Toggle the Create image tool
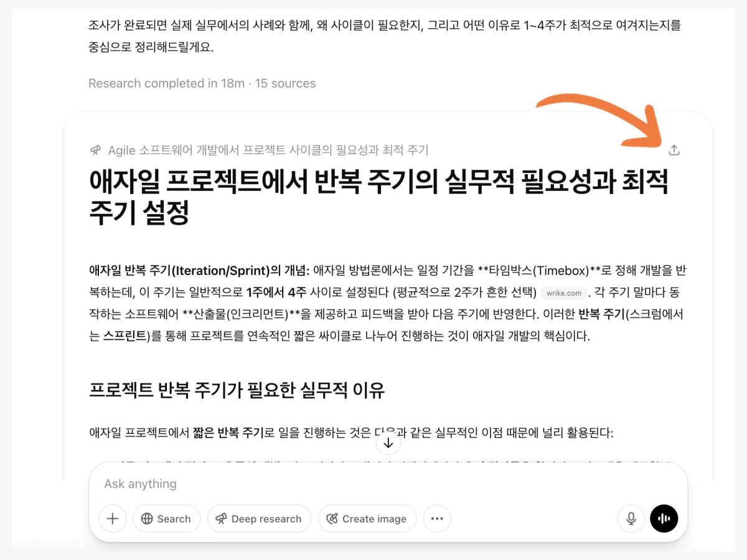 click(x=367, y=519)
